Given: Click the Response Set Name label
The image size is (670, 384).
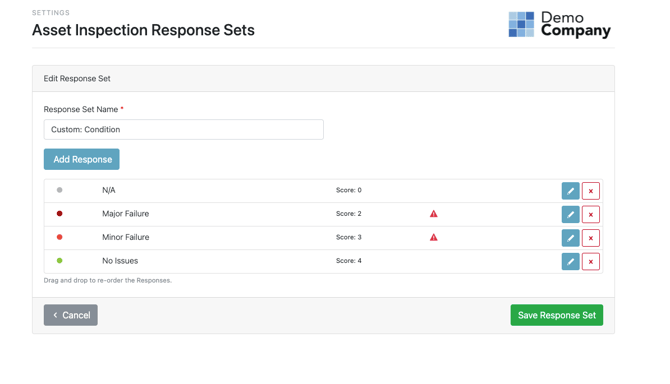Looking at the screenshot, I should click(x=81, y=109).
